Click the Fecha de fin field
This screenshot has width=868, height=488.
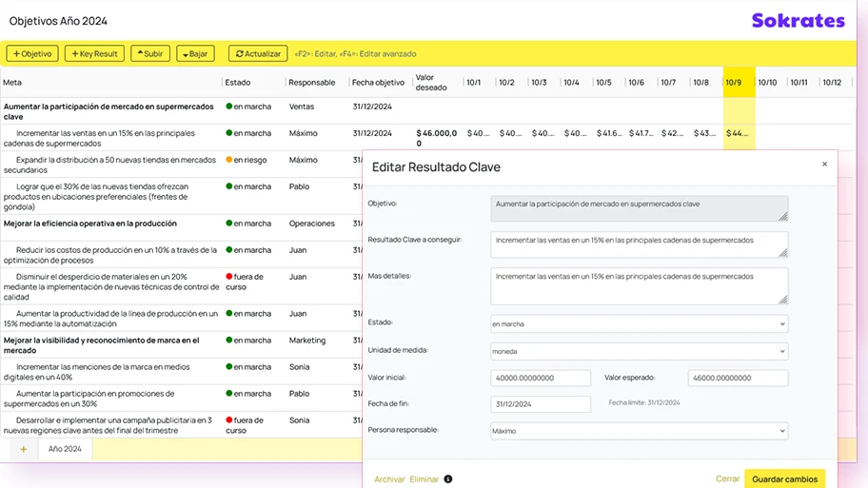click(541, 404)
